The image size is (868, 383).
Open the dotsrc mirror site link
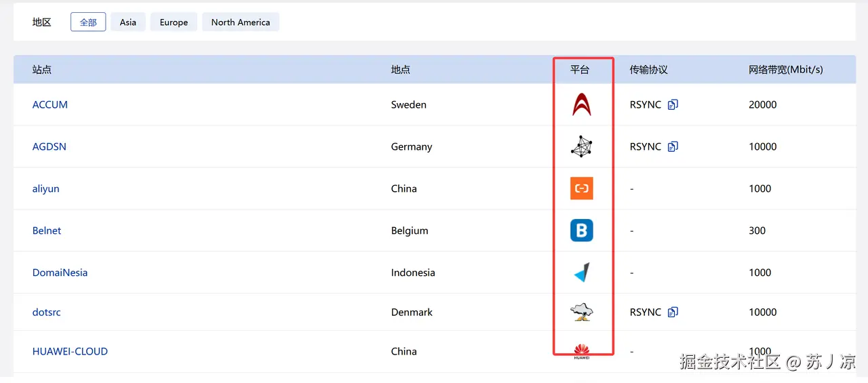pos(47,312)
